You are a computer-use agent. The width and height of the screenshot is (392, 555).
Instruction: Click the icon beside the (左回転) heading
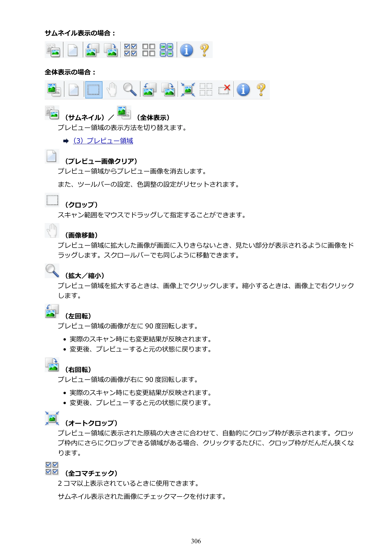(x=52, y=311)
